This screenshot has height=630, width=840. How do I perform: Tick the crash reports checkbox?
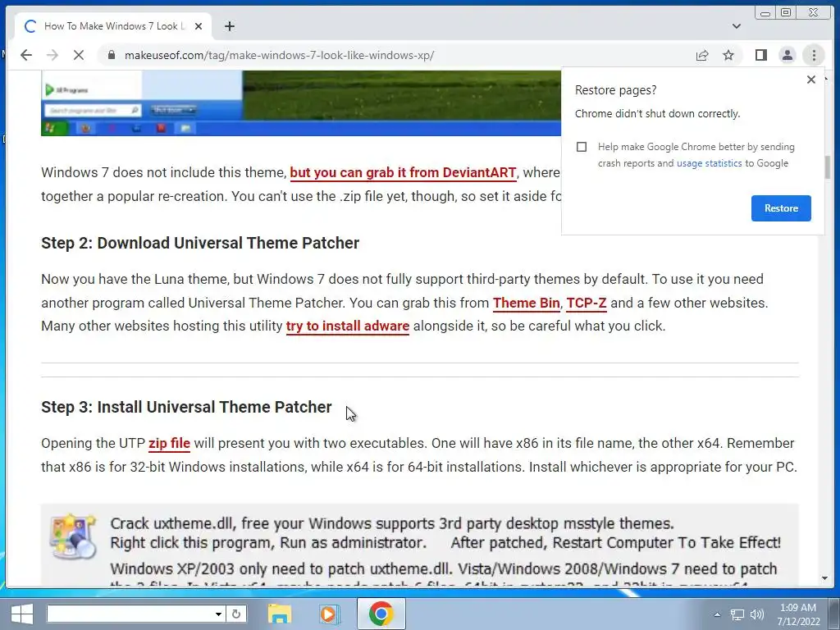[582, 147]
